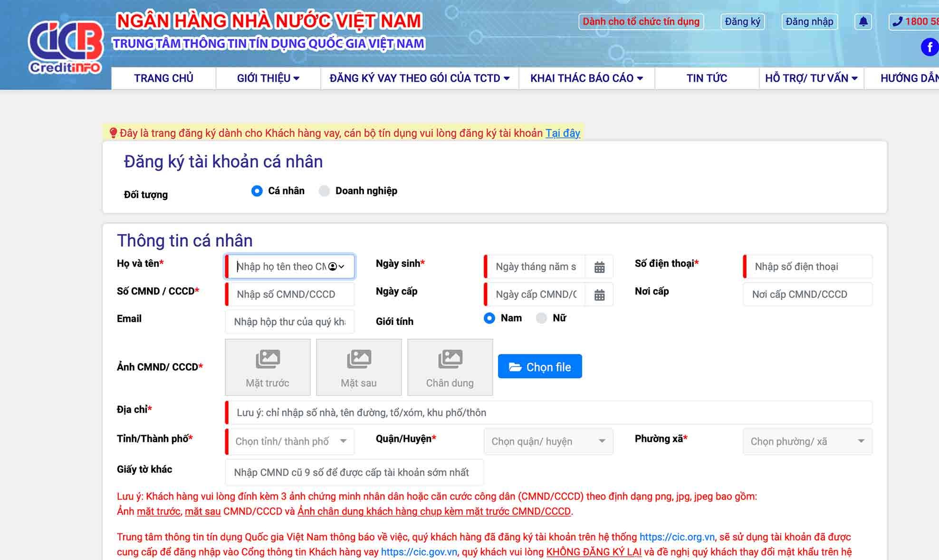
Task: Click Đăng ký button
Action: (742, 22)
